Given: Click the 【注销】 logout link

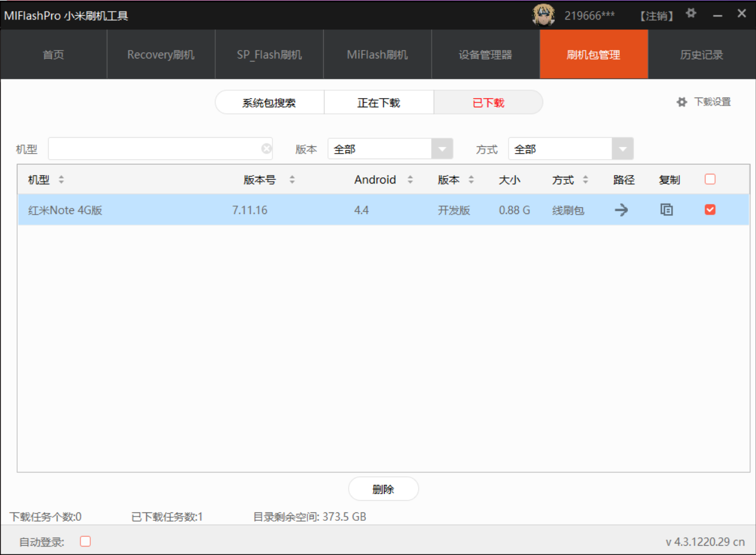Looking at the screenshot, I should pos(657,16).
